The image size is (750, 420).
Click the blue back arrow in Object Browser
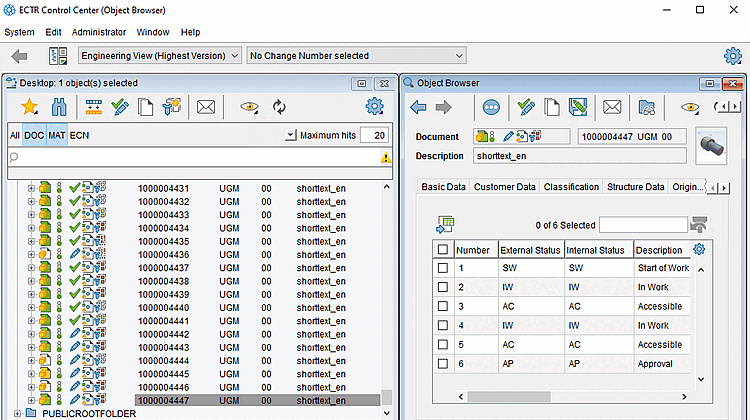(x=419, y=107)
